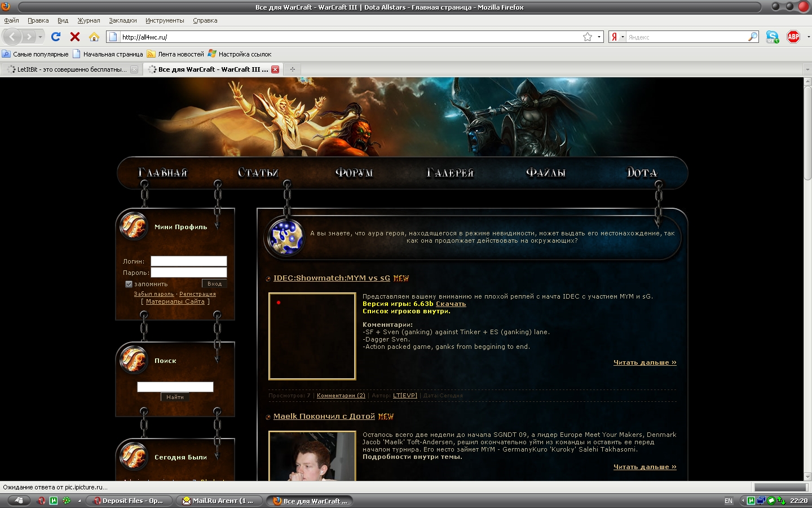The height and width of the screenshot is (508, 812).
Task: Bookmark this page with the star icon
Action: [588, 37]
